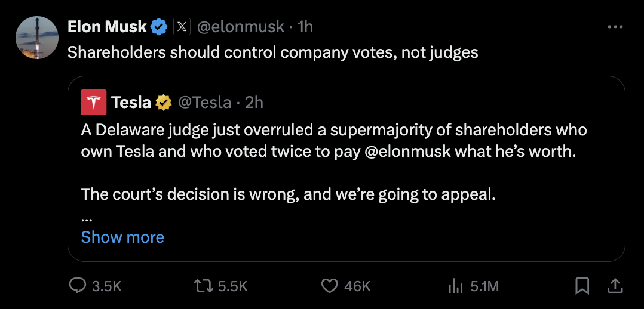Click the @Tesla handle
This screenshot has height=309, width=644.
[204, 103]
